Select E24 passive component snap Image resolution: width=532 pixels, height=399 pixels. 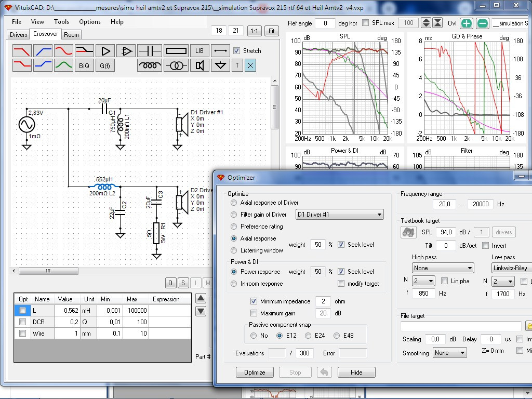coord(308,336)
